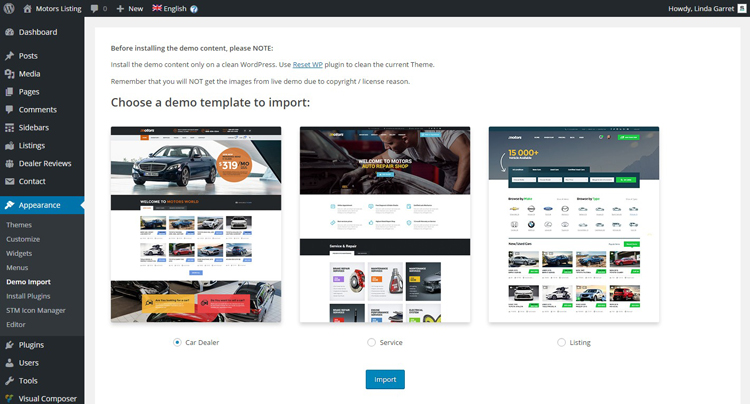Click the Listing demo thumbnail
The height and width of the screenshot is (404, 750).
[x=574, y=224]
